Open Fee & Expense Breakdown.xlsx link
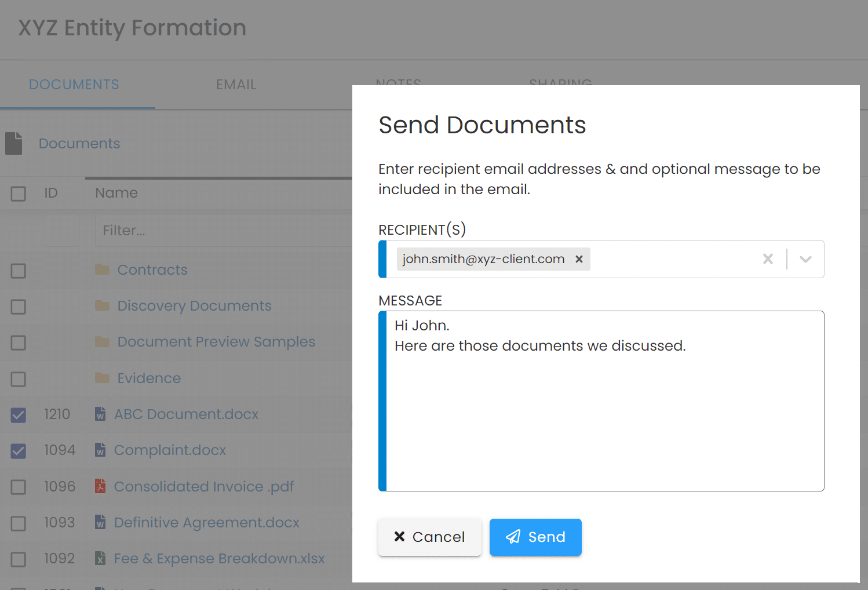 coord(220,558)
